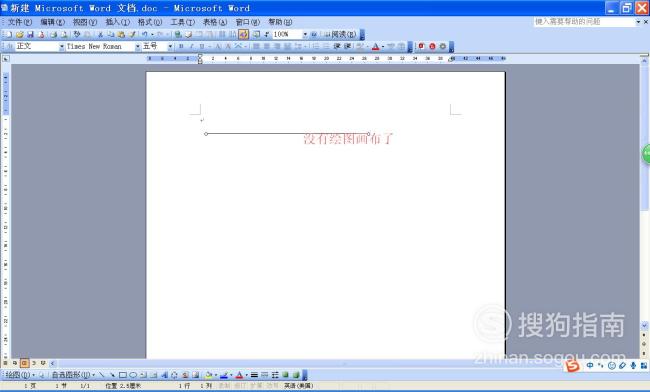Paste clipboard using the Paste icon
This screenshot has width=650, height=392.
coord(121,34)
